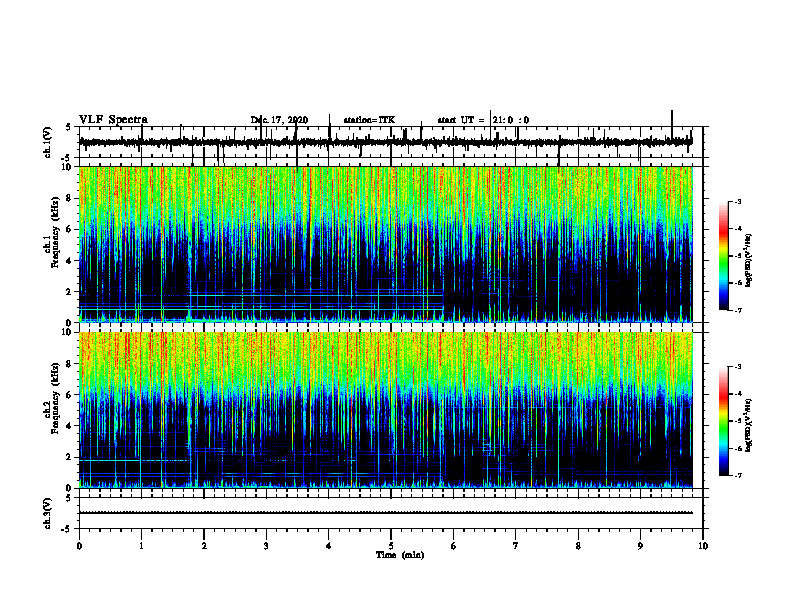Click the ch.2 spectrogram color bar
The image size is (792, 612).
point(723,421)
